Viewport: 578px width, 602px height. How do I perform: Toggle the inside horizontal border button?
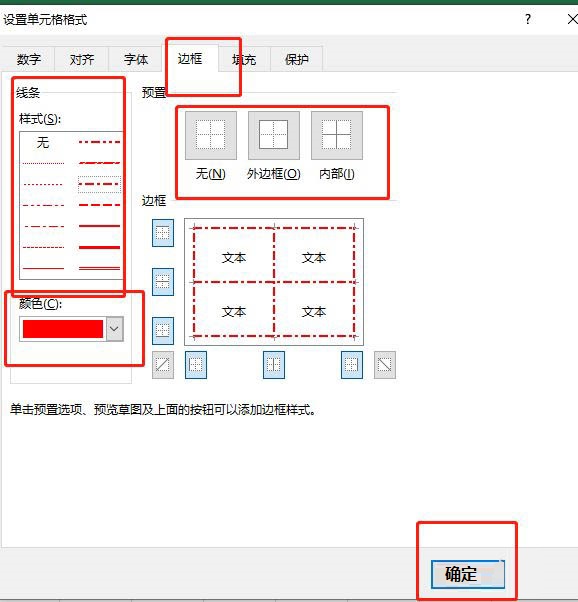163,282
